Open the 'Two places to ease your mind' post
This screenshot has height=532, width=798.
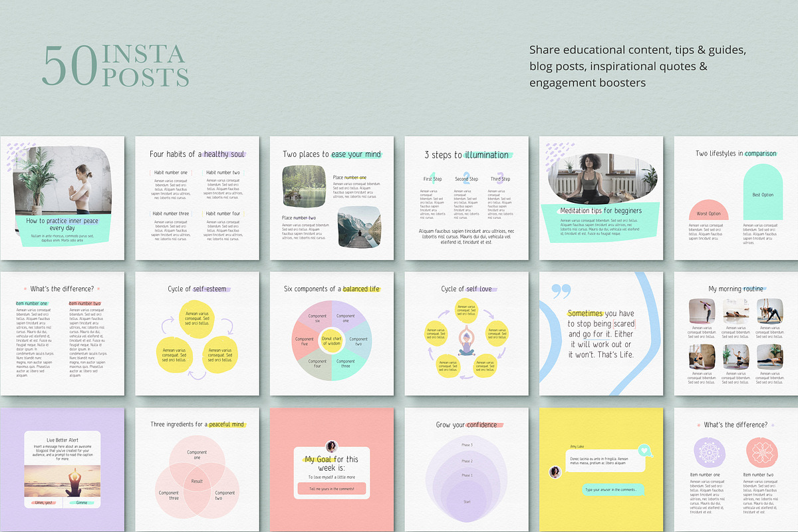click(x=331, y=198)
